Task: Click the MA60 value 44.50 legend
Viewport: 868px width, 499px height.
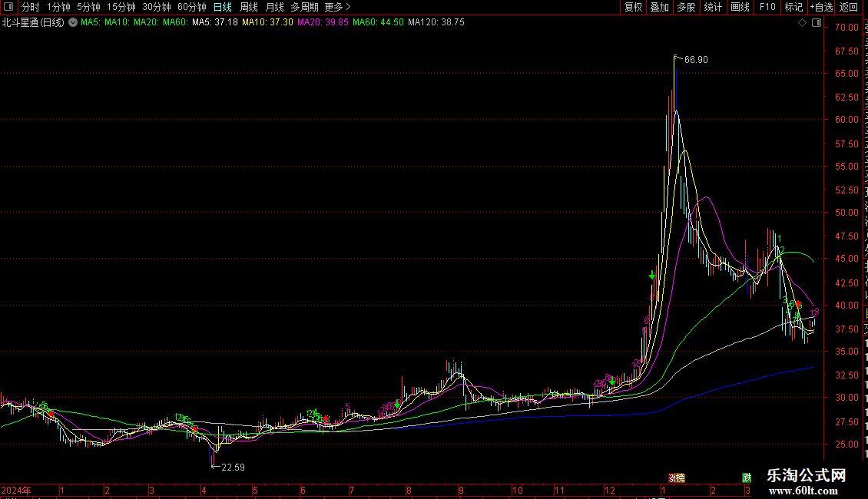Action: 378,23
